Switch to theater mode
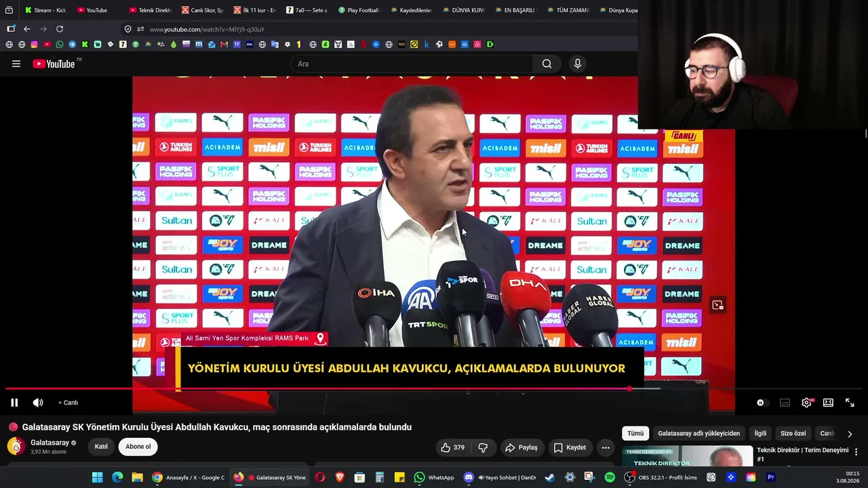This screenshot has width=868, height=488. (x=828, y=403)
